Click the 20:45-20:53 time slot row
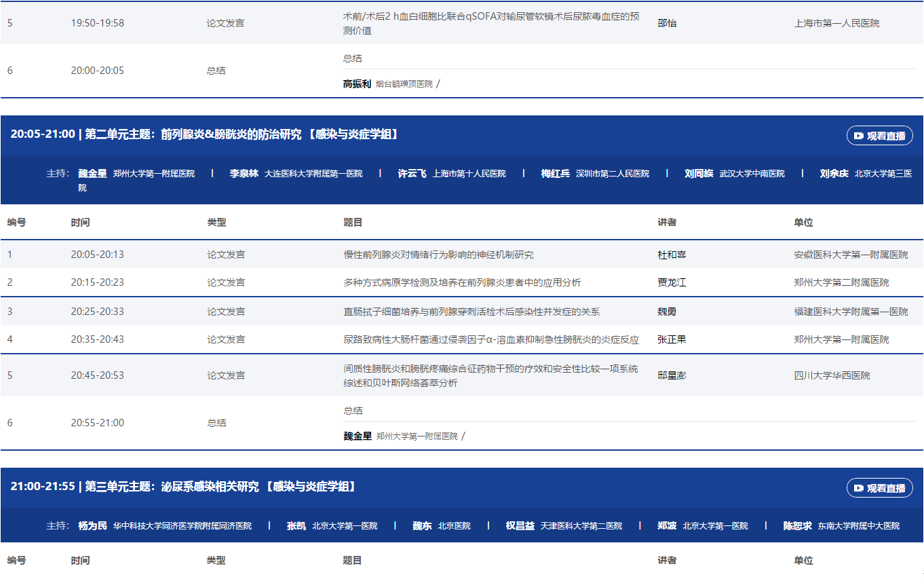 [x=98, y=375]
